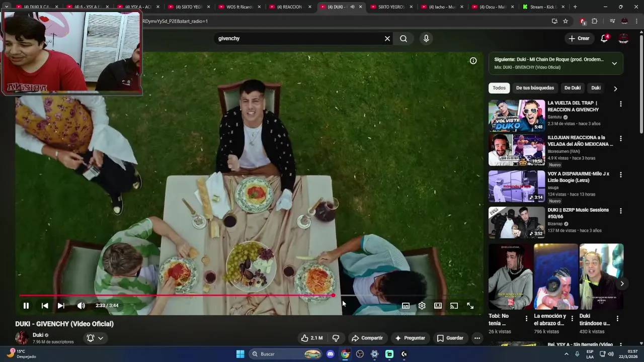
Task: Open OBS Studio from the taskbar
Action: point(360,354)
